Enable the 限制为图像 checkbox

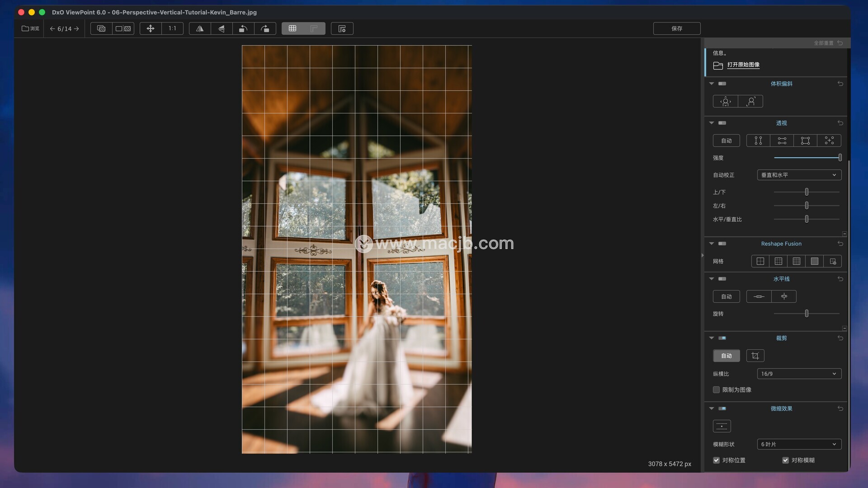(x=717, y=389)
